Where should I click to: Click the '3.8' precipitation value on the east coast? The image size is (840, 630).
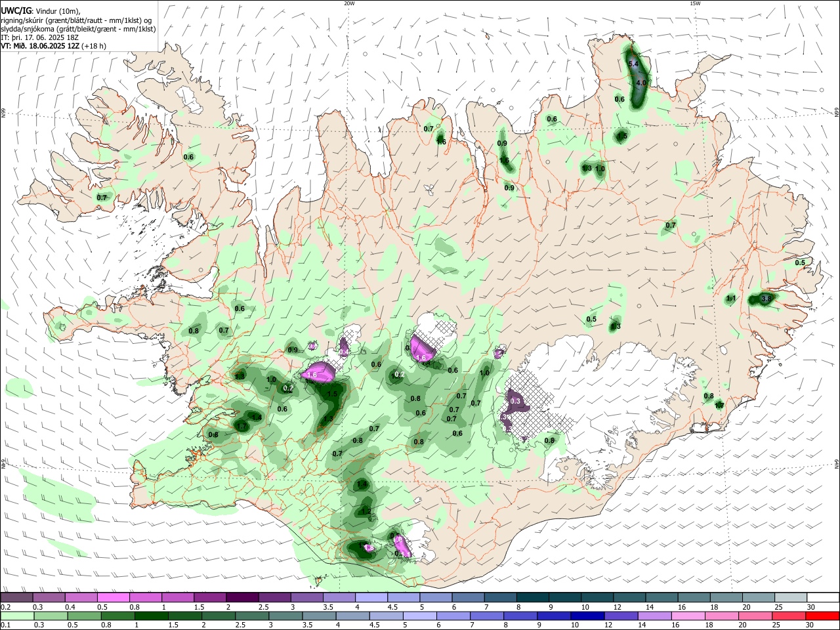pos(766,299)
